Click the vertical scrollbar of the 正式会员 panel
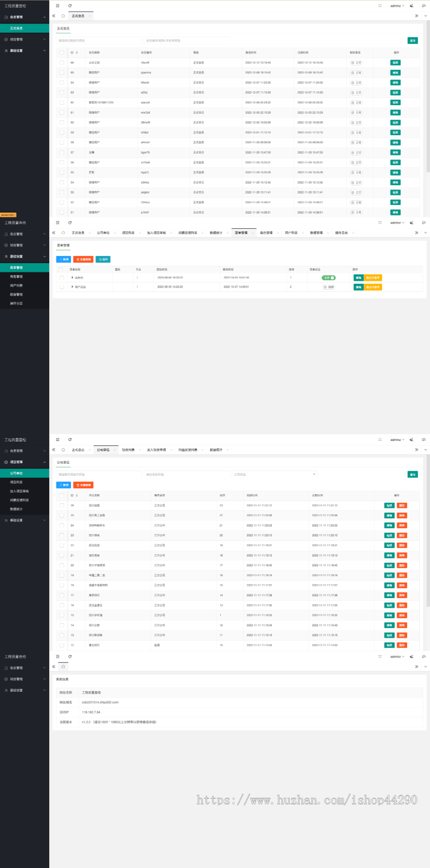Screen dimensions: 430x868 pos(428,96)
